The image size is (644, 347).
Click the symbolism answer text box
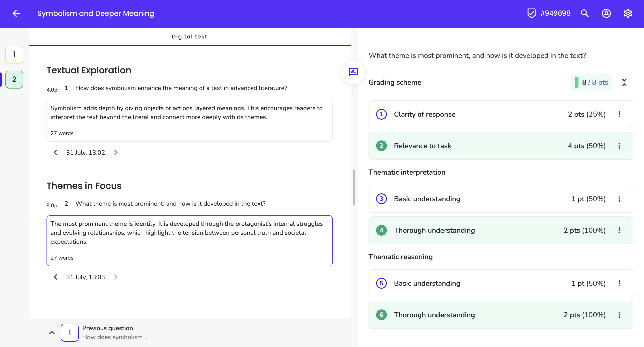click(x=189, y=121)
